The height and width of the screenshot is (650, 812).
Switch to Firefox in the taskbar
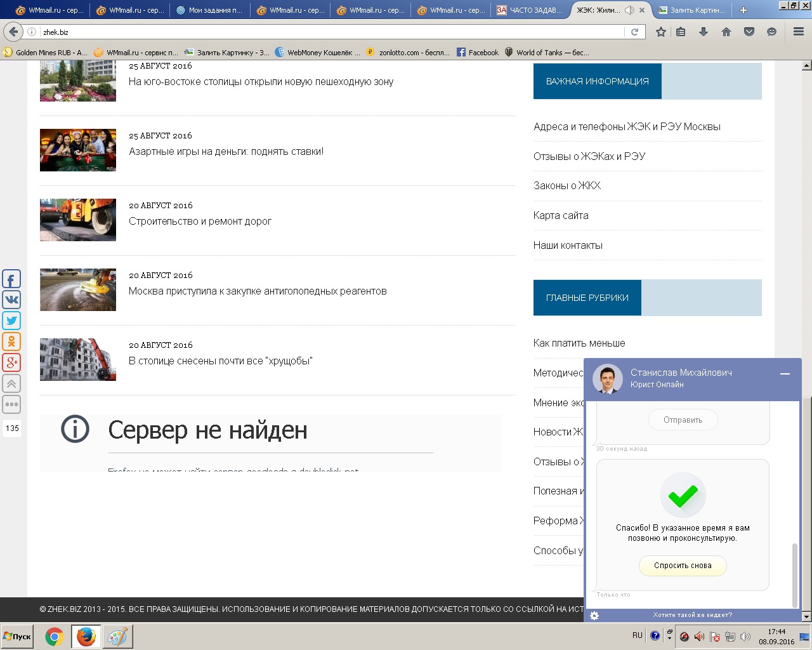click(x=86, y=637)
